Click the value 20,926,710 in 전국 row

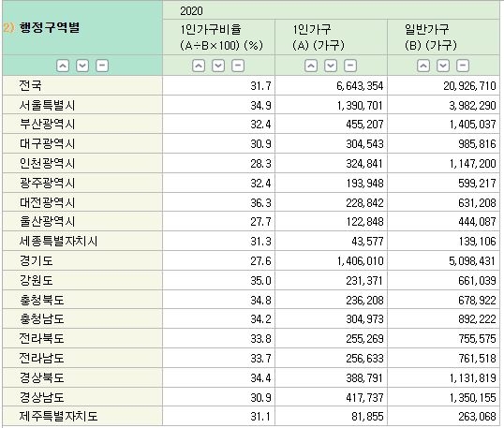[x=469, y=86]
